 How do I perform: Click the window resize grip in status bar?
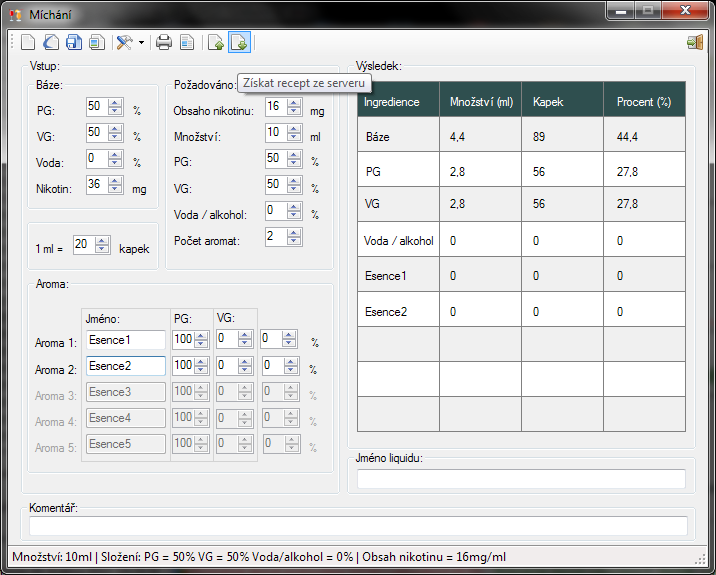(700, 559)
